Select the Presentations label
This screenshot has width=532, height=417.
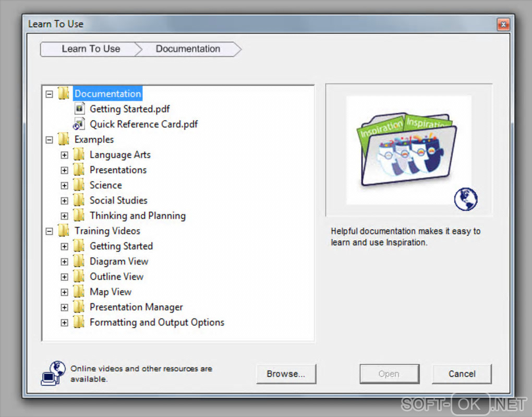118,170
